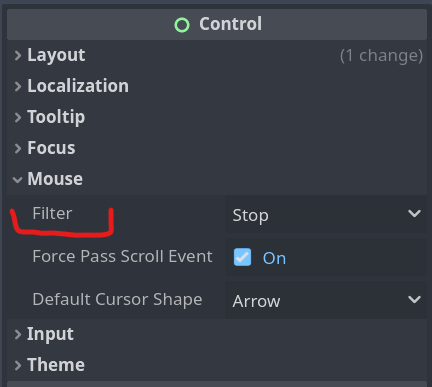Click the Focus section chevron arrow

[x=18, y=148]
